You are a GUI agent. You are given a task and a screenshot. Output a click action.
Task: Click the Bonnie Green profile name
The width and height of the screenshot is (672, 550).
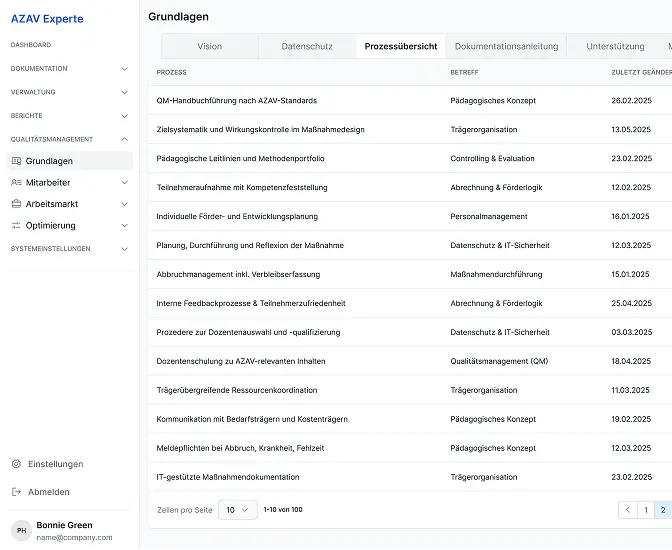[x=64, y=526]
